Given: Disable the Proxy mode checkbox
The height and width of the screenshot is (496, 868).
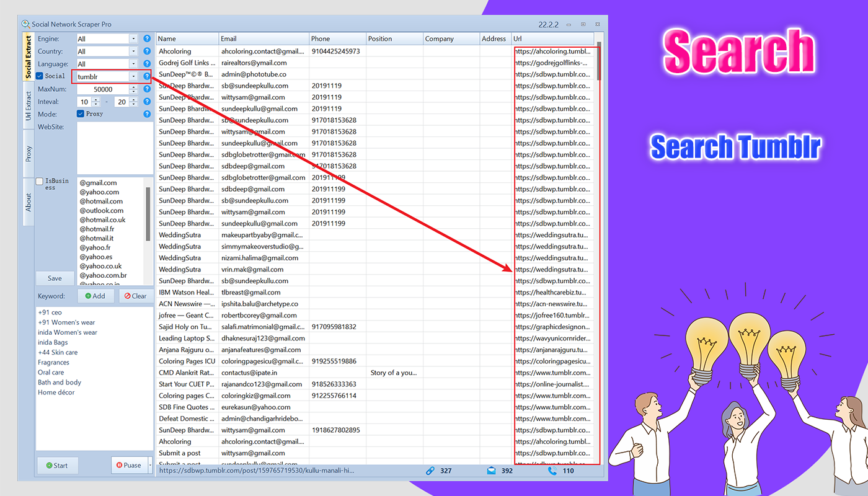Looking at the screenshot, I should click(x=81, y=114).
